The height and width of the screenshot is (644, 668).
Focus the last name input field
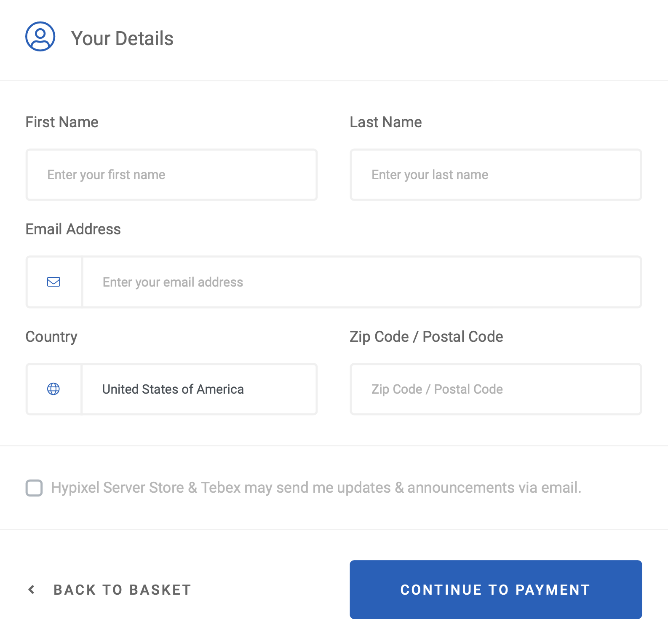[496, 175]
